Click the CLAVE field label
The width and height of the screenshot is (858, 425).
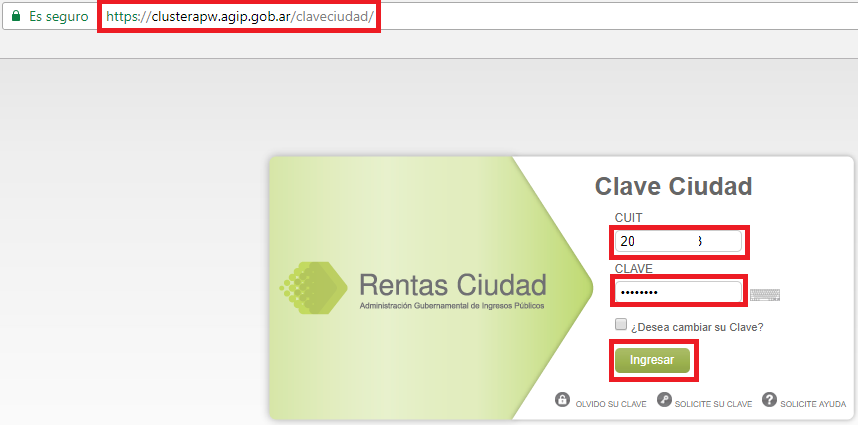(x=633, y=269)
